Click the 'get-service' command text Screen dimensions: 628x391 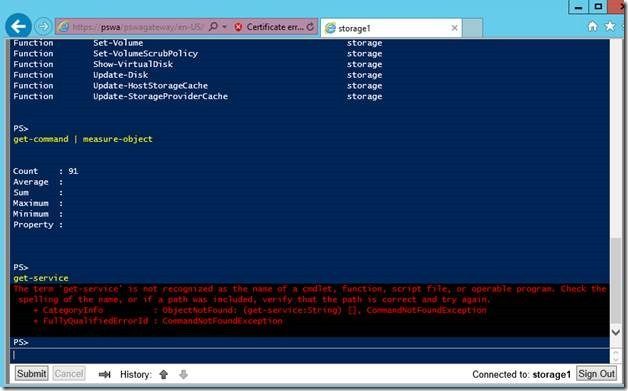point(41,278)
